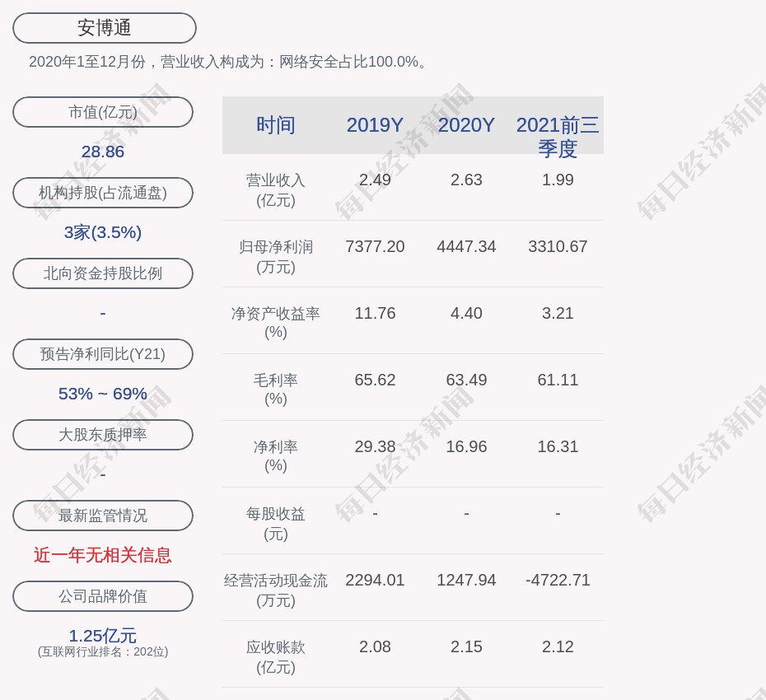Select the ROE value 11.76
Image resolution: width=766 pixels, height=700 pixels.
375,313
